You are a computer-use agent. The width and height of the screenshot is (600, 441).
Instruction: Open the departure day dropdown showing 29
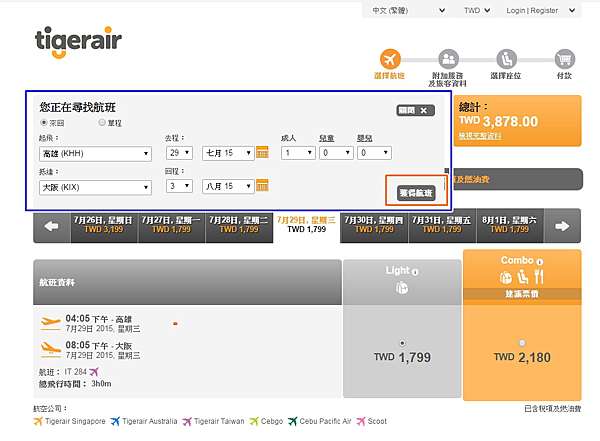(179, 153)
